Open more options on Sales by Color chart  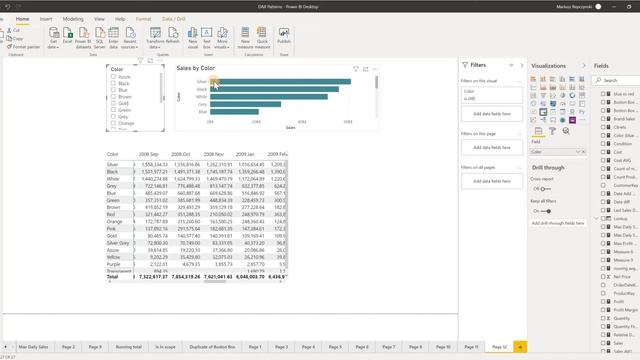pyautogui.click(x=375, y=69)
